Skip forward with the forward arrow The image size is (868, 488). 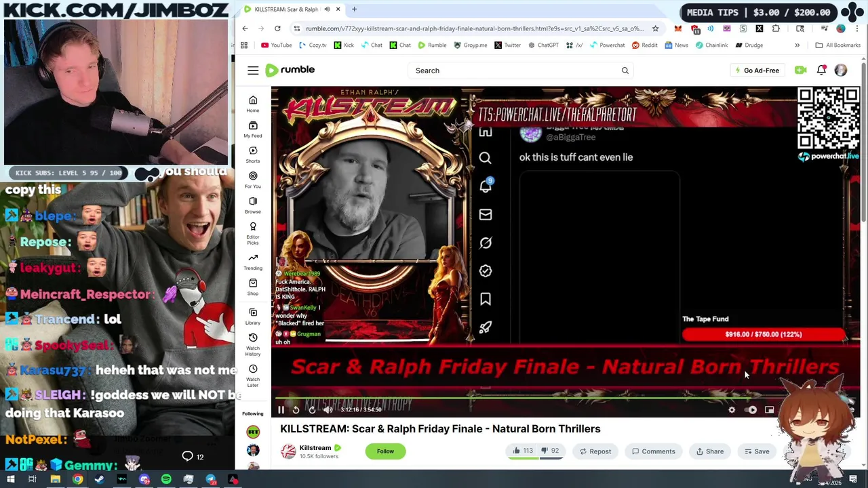click(x=312, y=409)
